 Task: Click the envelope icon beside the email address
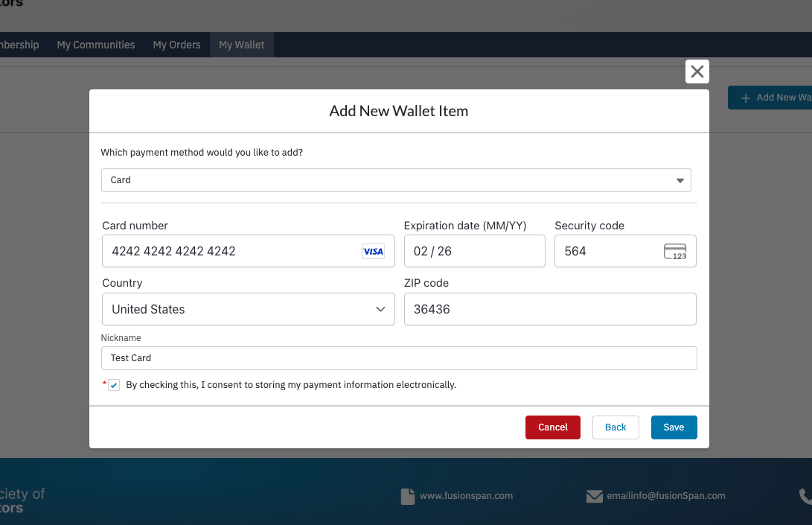tap(595, 496)
